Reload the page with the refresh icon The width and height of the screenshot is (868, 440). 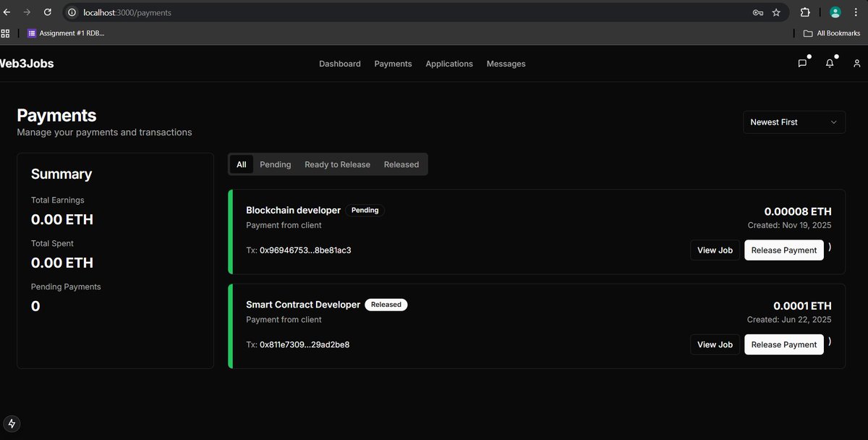point(47,12)
